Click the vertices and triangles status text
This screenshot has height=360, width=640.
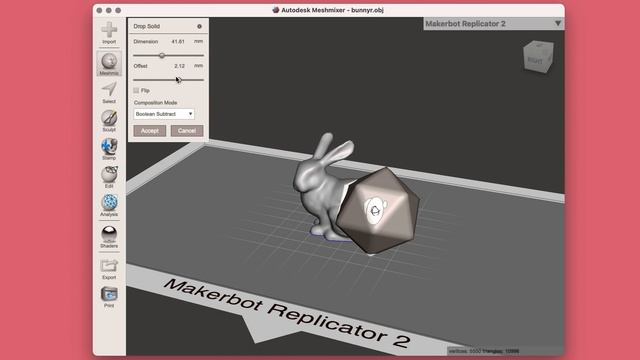[x=484, y=351]
